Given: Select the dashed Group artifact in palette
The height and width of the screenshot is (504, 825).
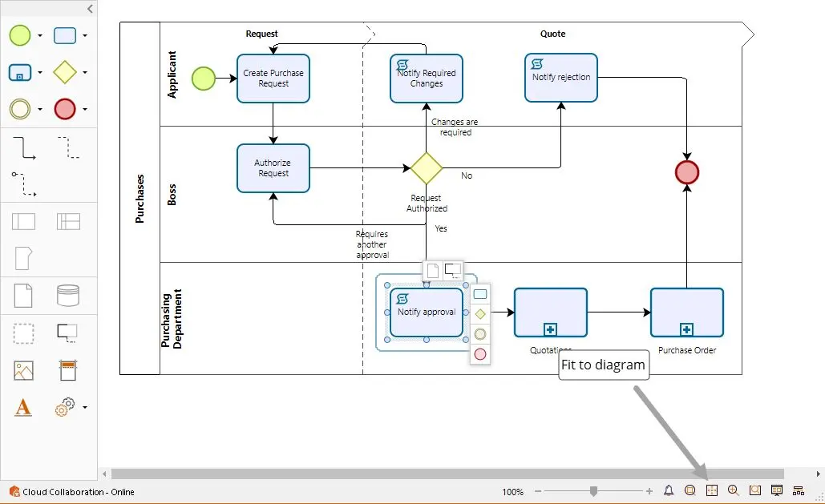Looking at the screenshot, I should coord(23,333).
